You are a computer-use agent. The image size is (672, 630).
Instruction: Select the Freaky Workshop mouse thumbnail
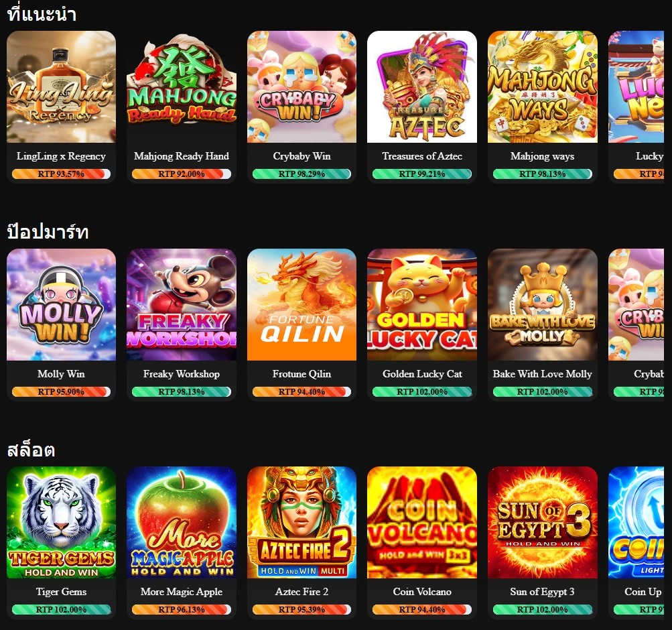(x=182, y=305)
